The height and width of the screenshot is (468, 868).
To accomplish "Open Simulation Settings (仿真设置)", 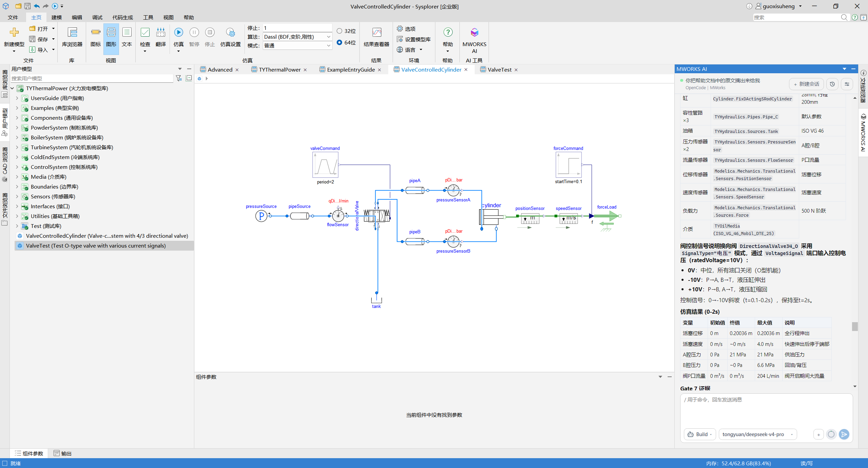I will [231, 33].
